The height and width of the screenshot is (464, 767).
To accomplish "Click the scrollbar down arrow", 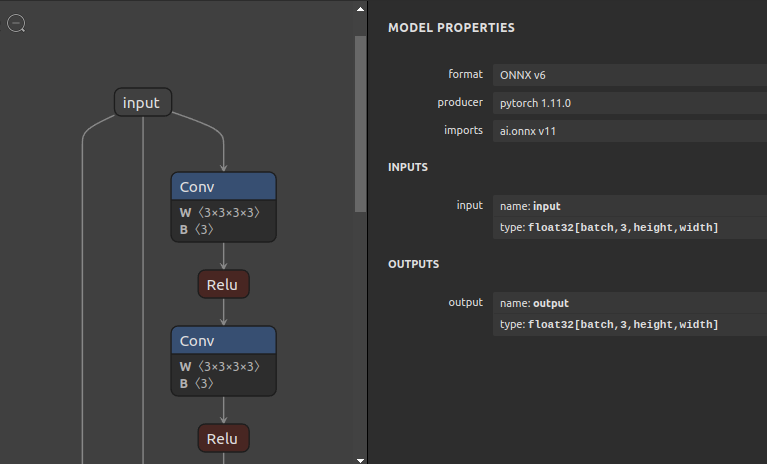I will 361,458.
